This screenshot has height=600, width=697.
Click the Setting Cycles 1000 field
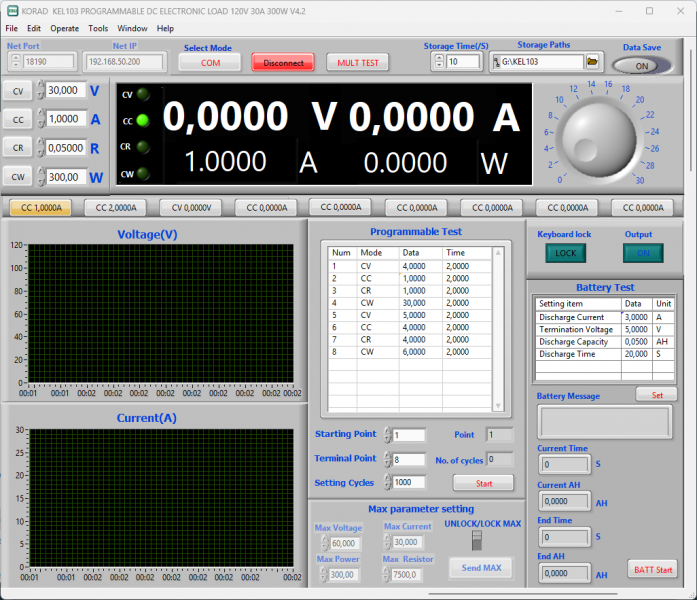point(409,482)
